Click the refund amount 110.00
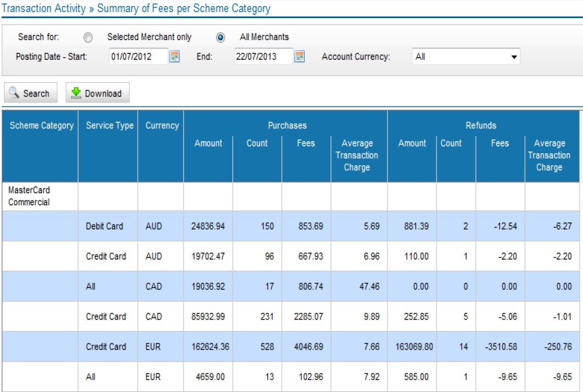 coord(416,256)
